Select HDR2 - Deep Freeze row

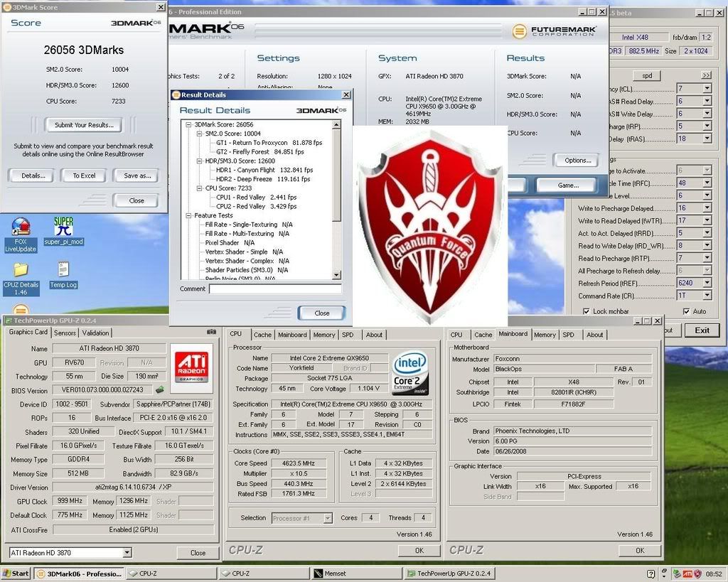[x=263, y=179]
